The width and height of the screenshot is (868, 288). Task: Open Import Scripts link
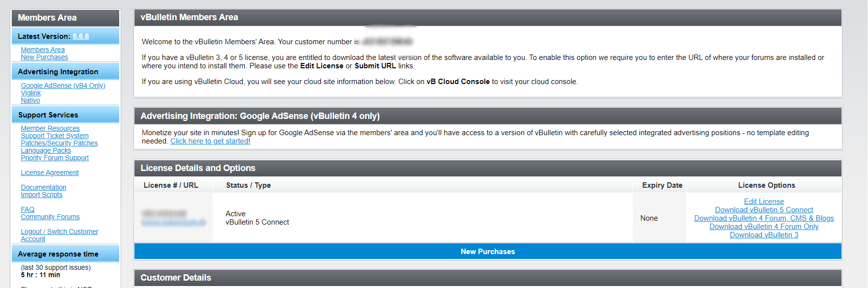(x=42, y=195)
